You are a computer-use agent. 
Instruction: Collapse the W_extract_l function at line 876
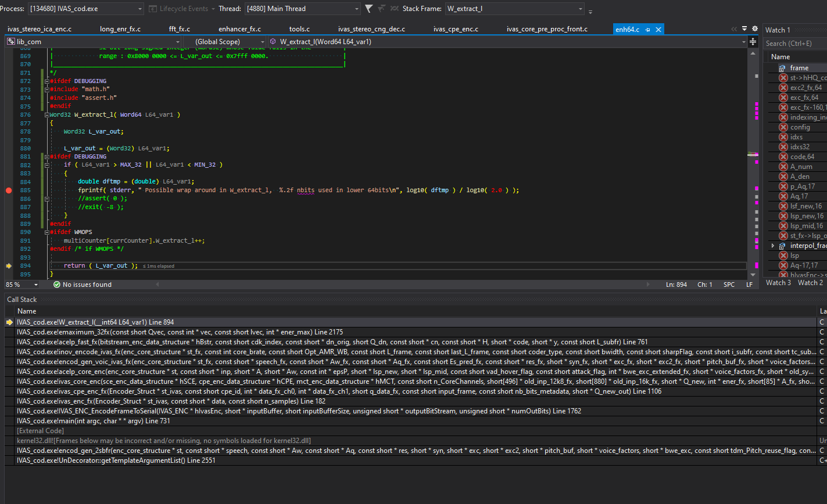click(x=46, y=115)
